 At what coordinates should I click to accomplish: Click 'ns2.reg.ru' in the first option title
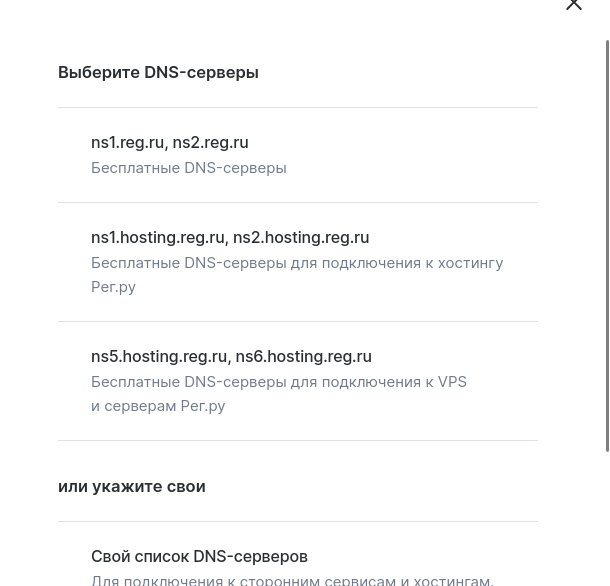point(210,142)
